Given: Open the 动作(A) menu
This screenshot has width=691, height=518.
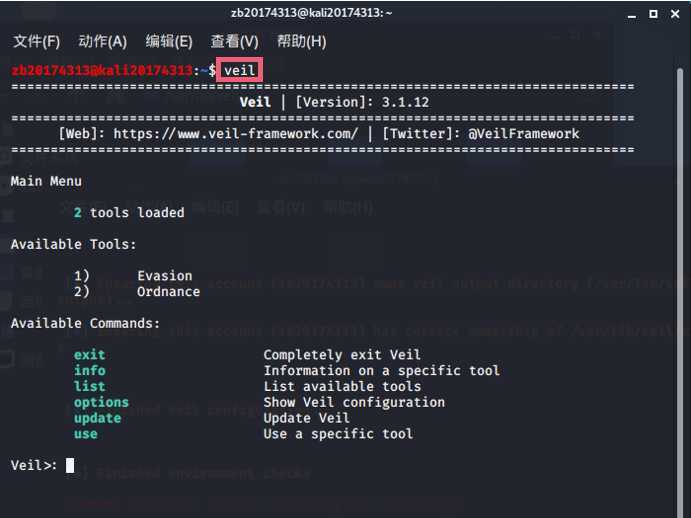Looking at the screenshot, I should tap(103, 41).
